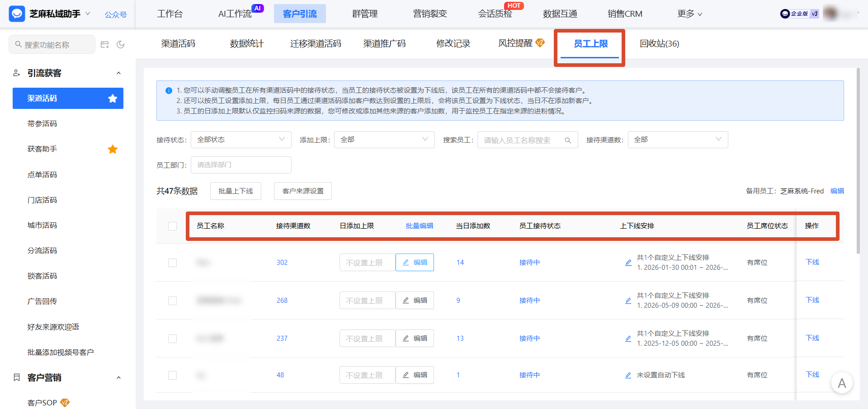The height and width of the screenshot is (409, 868).
Task: Open the 员工部门 selector
Action: (x=241, y=165)
